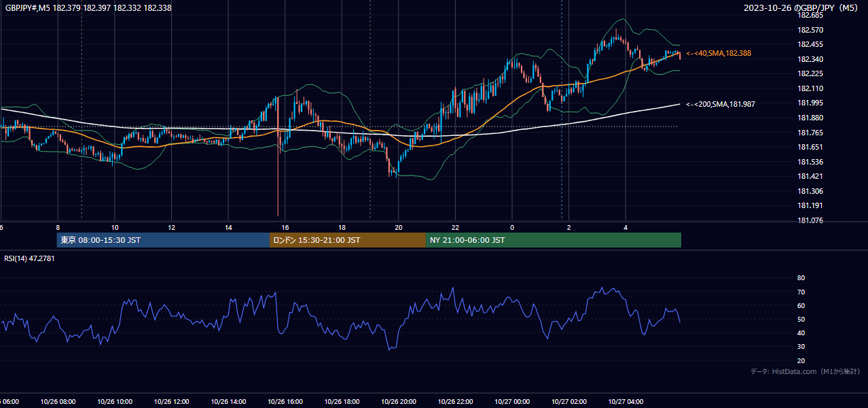Click price axis value 181.880
The height and width of the screenshot is (408, 868).
[x=811, y=118]
